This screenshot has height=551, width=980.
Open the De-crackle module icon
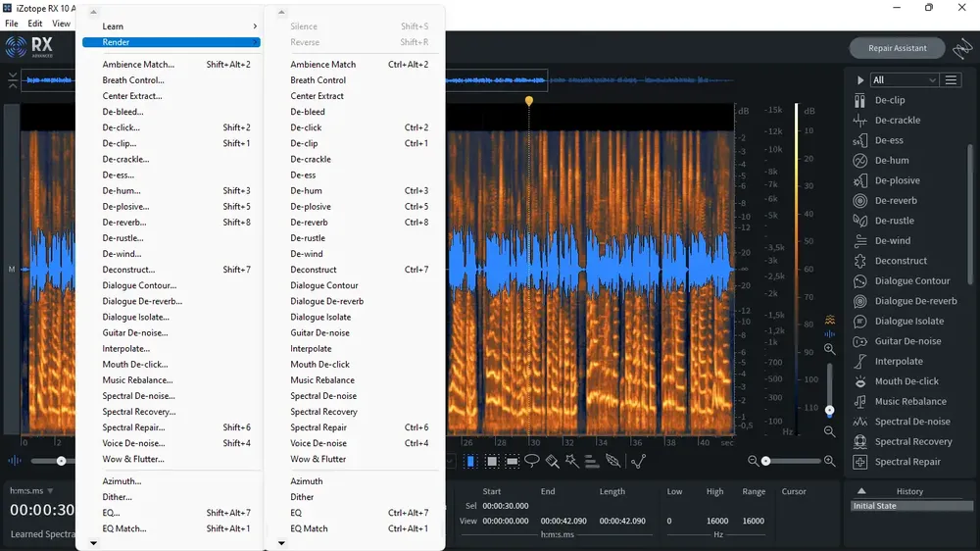click(x=860, y=120)
